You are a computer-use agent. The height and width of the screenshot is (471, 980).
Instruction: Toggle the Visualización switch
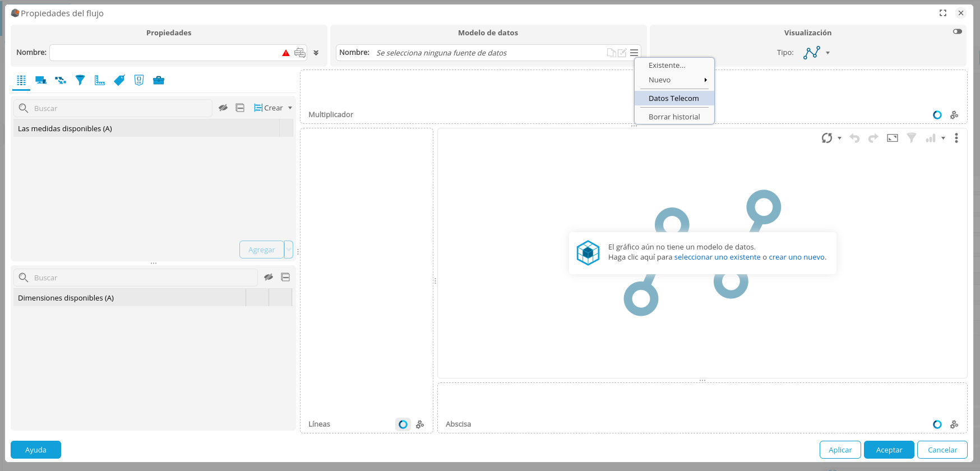958,31
